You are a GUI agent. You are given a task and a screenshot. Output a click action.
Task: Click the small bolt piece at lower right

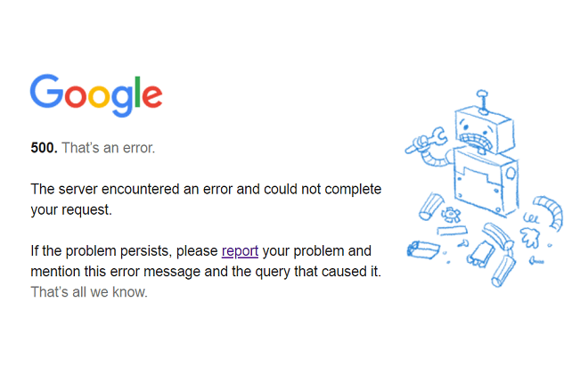pyautogui.click(x=536, y=260)
